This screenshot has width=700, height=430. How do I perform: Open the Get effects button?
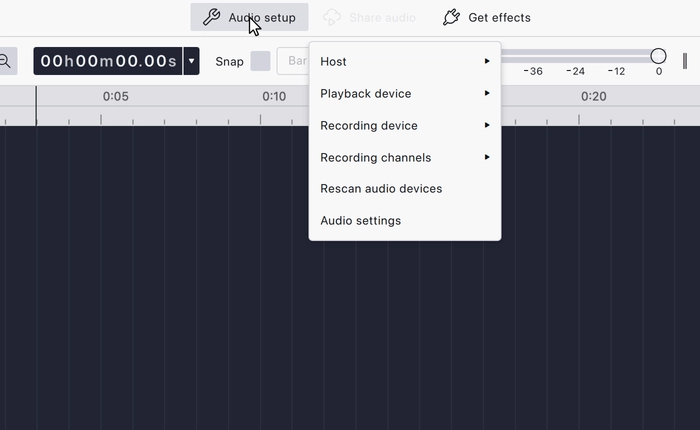(x=487, y=17)
